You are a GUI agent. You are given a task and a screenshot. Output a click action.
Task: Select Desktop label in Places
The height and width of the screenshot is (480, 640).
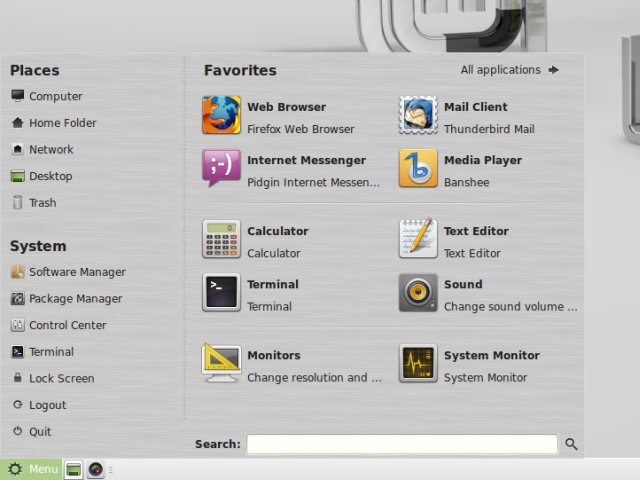click(x=51, y=176)
